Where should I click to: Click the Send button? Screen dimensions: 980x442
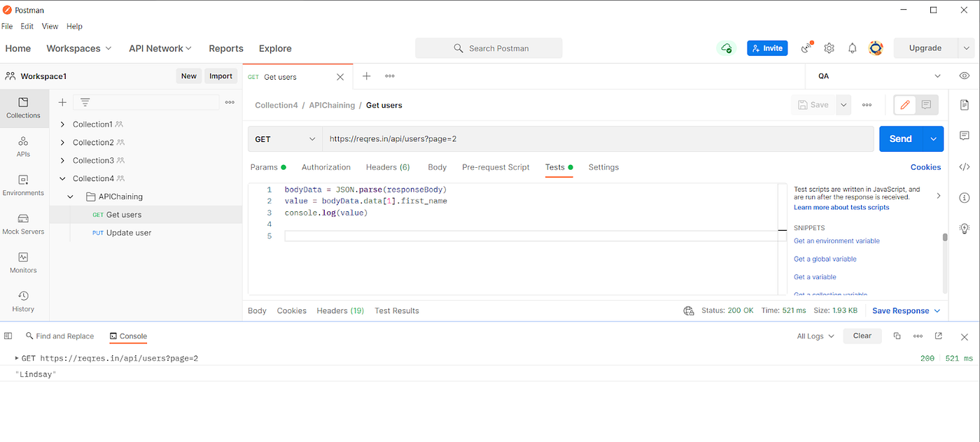click(900, 138)
